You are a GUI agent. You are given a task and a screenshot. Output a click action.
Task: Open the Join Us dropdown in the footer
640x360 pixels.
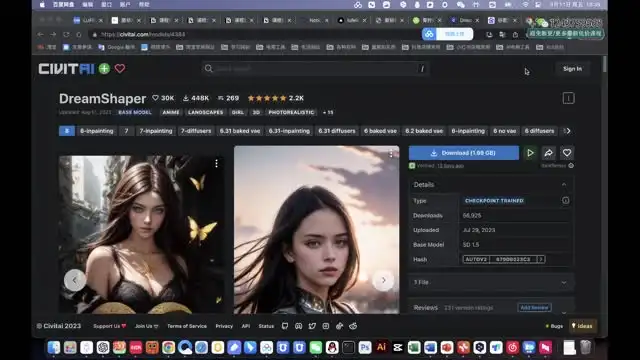tap(147, 326)
